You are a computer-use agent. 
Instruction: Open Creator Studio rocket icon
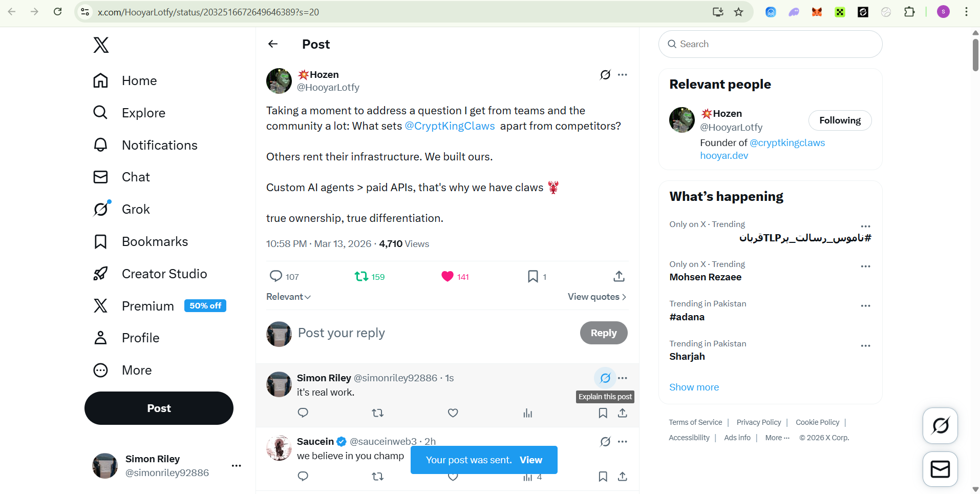[x=100, y=274]
